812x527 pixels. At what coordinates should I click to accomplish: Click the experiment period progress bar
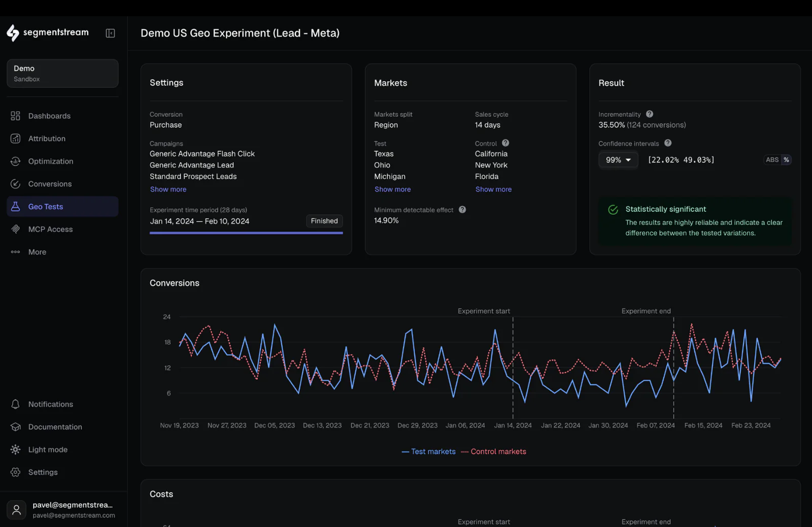[x=246, y=233]
